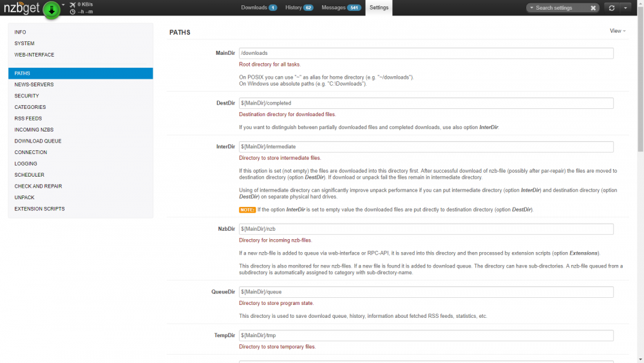Click the Messages count badge 541
The height and width of the screenshot is (363, 644).
click(x=354, y=8)
